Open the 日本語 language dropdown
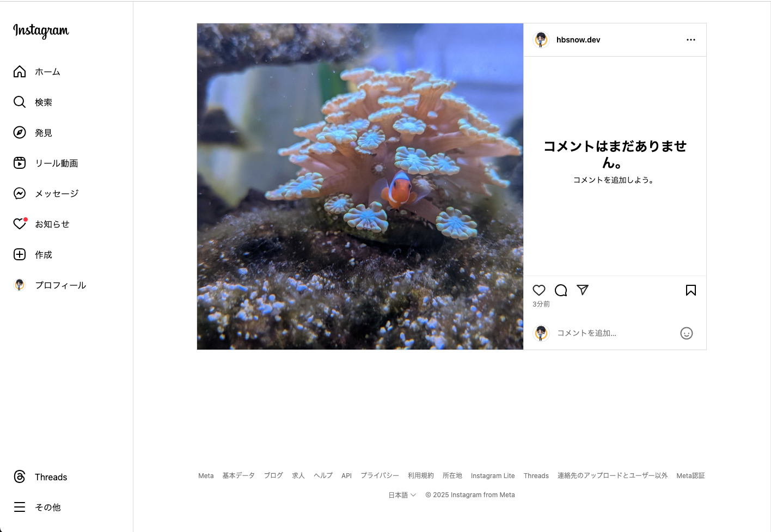 402,495
